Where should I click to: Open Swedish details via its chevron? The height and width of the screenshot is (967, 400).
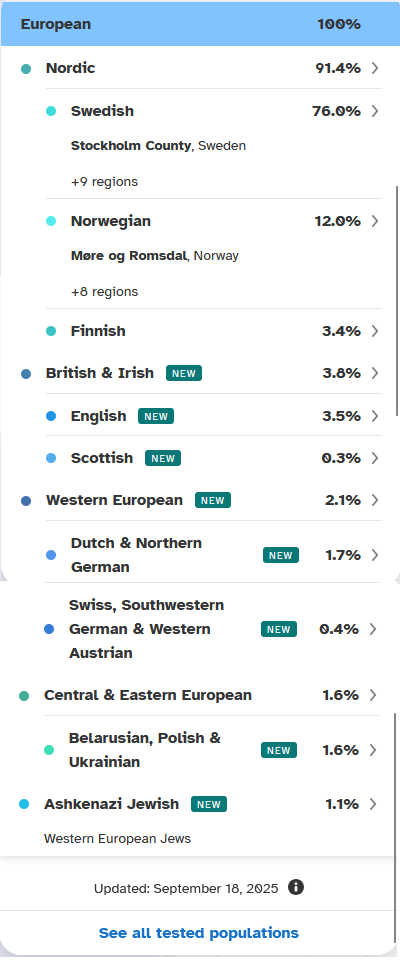[x=375, y=111]
